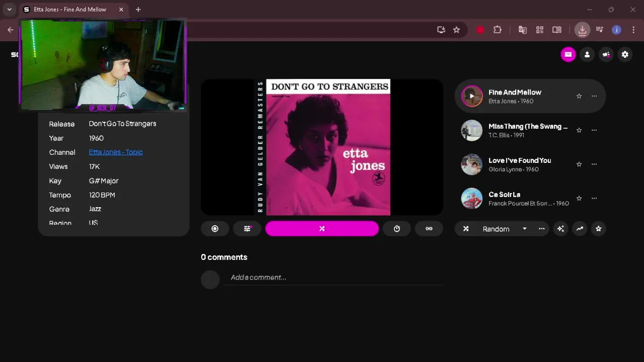Click the Fine And Mellow song title
The image size is (644, 362).
coord(515,93)
